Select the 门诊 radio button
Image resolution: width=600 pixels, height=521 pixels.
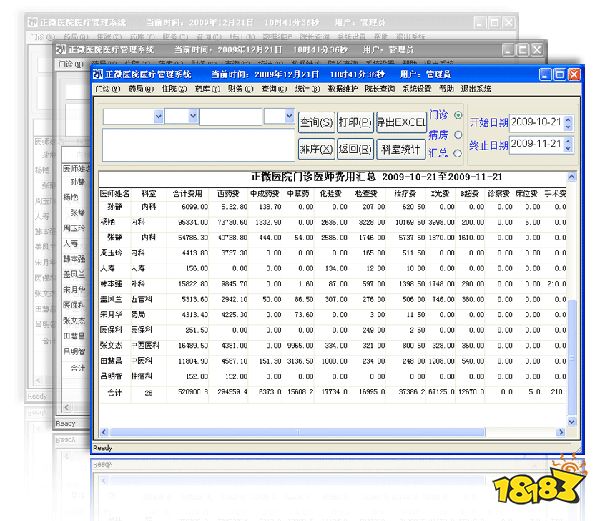tap(458, 115)
